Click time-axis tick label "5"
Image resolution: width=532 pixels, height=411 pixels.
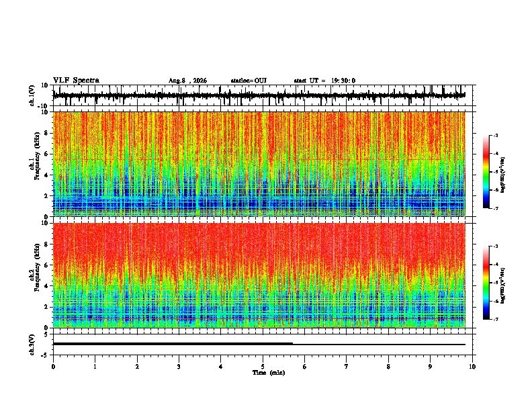(x=263, y=367)
